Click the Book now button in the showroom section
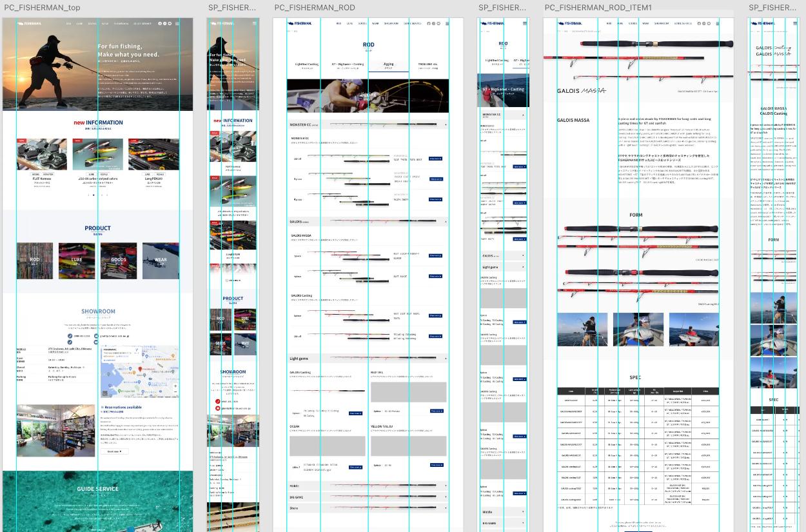 tap(113, 451)
